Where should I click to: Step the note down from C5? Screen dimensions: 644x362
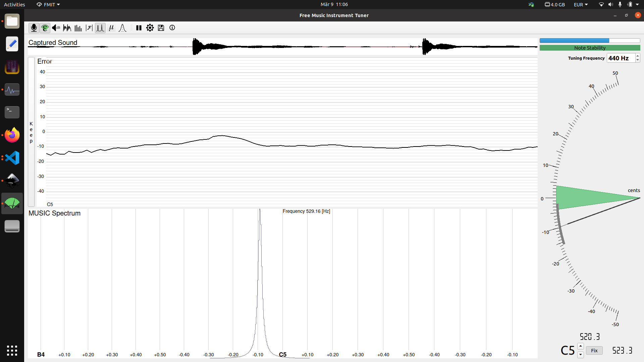581,355
